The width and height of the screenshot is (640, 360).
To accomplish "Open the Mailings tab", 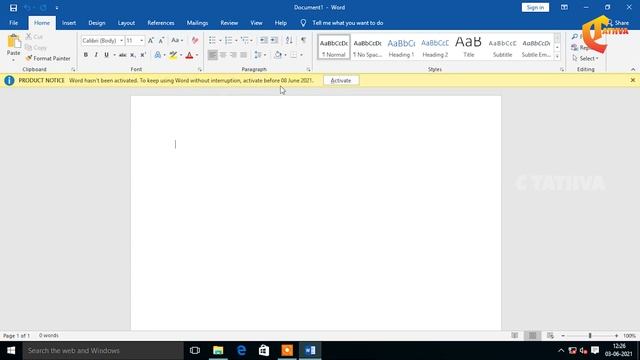I will (x=197, y=23).
